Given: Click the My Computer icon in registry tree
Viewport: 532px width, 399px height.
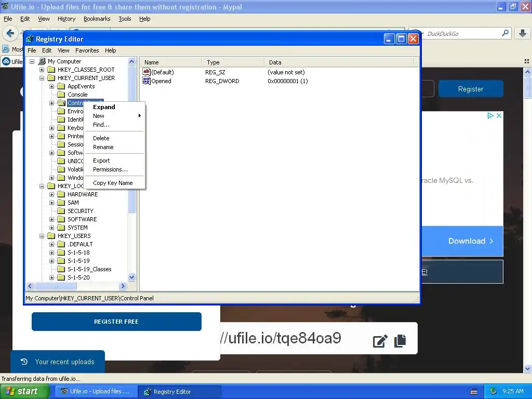Looking at the screenshot, I should tap(42, 61).
